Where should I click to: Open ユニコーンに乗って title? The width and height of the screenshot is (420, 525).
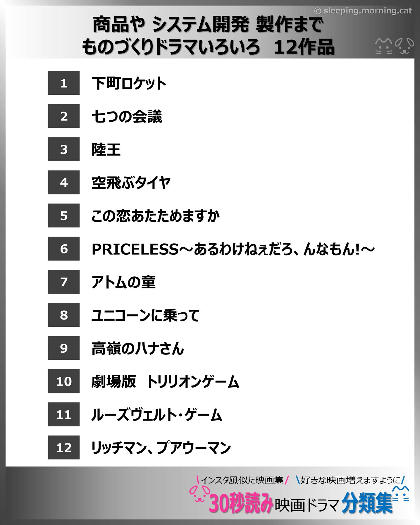click(x=145, y=315)
